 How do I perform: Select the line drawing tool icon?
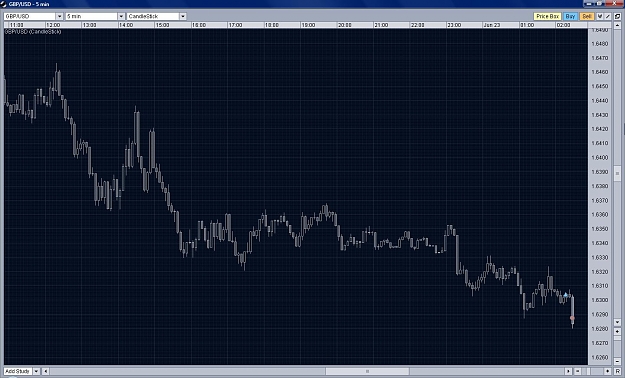click(607, 16)
